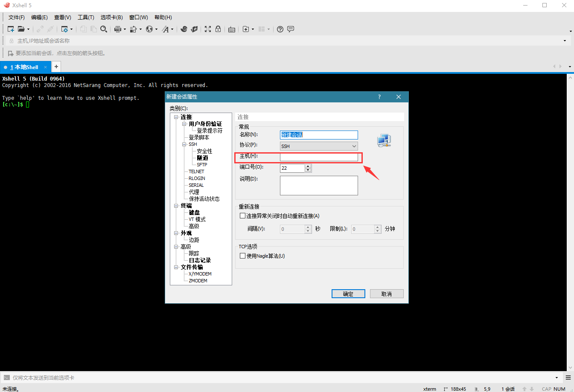This screenshot has width=574, height=392.
Task: Click the Paste toolbar icon
Action: click(93, 29)
